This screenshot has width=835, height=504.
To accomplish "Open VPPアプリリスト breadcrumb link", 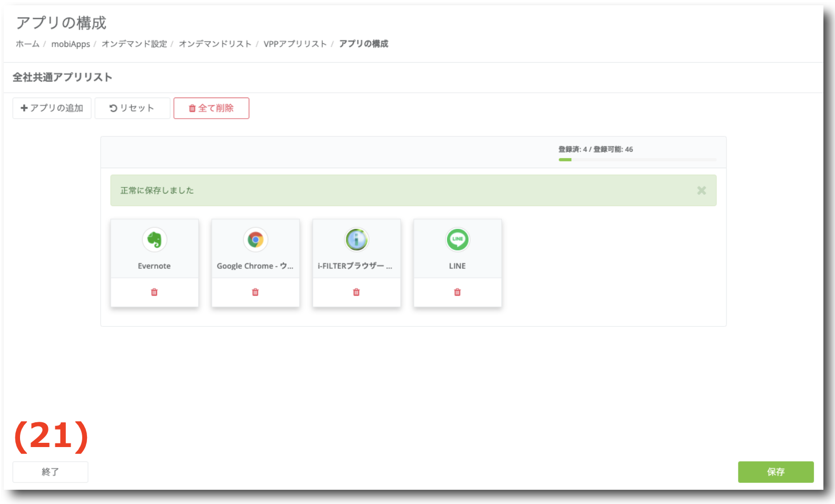I will pyautogui.click(x=295, y=44).
